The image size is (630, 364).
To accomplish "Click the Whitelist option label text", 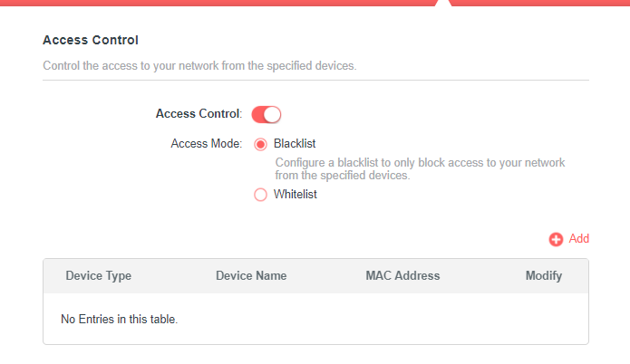I will (x=296, y=195).
